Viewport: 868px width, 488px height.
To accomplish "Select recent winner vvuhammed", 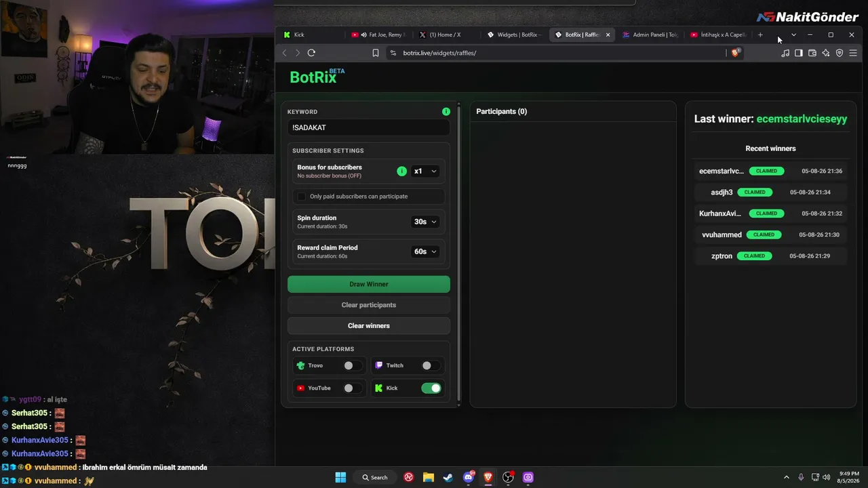I will click(722, 235).
